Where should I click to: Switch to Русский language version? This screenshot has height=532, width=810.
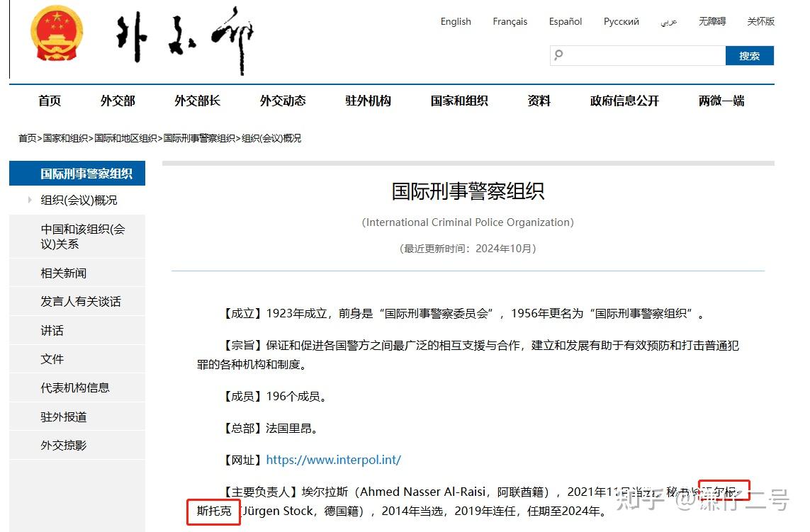621,21
